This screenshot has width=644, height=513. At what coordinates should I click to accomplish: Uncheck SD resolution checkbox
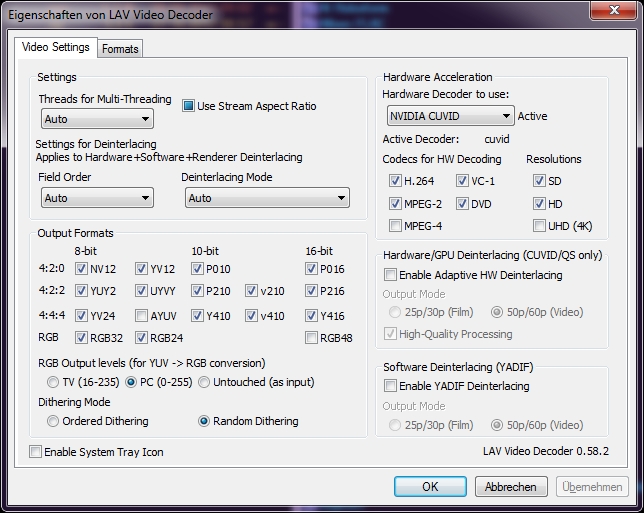539,181
